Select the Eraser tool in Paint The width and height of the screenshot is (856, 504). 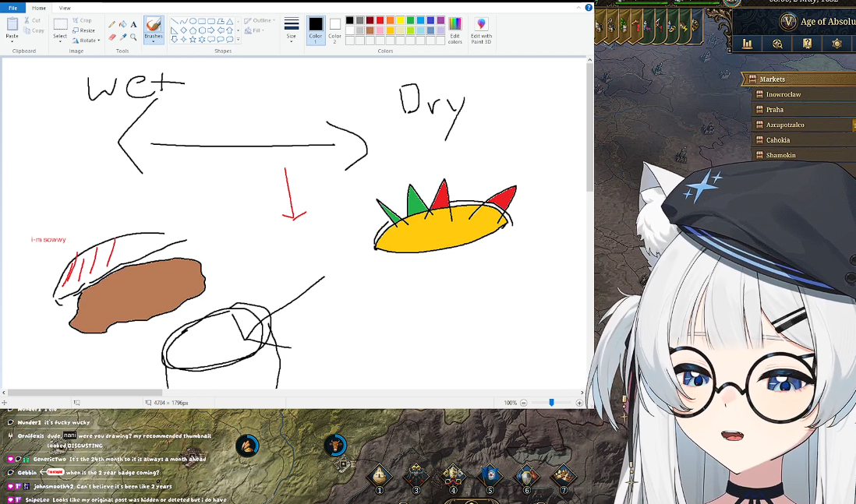click(112, 37)
